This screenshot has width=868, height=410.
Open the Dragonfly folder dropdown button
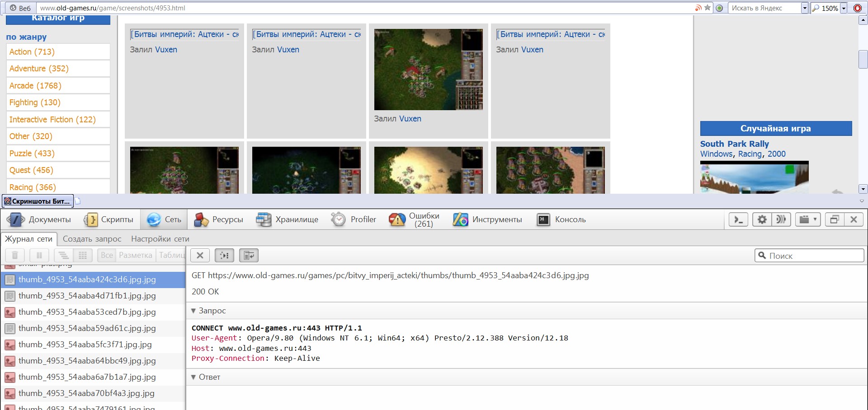[x=807, y=219]
